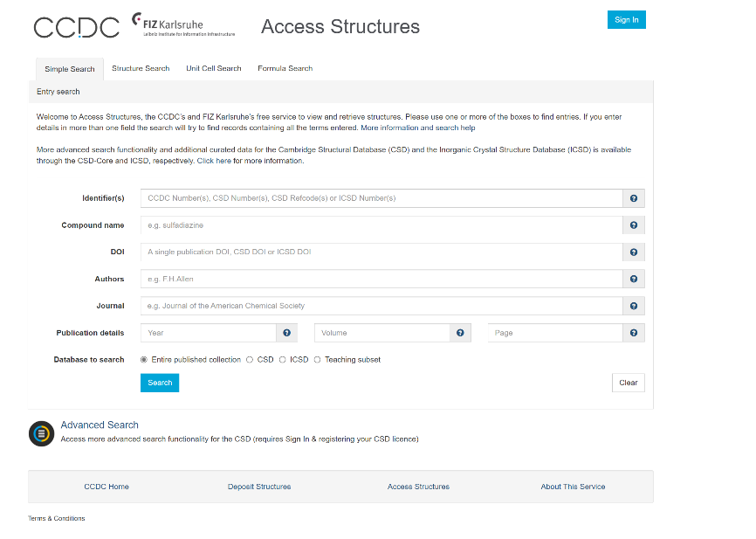Image resolution: width=756 pixels, height=539 pixels.
Task: Click the help icon beside the Year field
Action: [286, 333]
